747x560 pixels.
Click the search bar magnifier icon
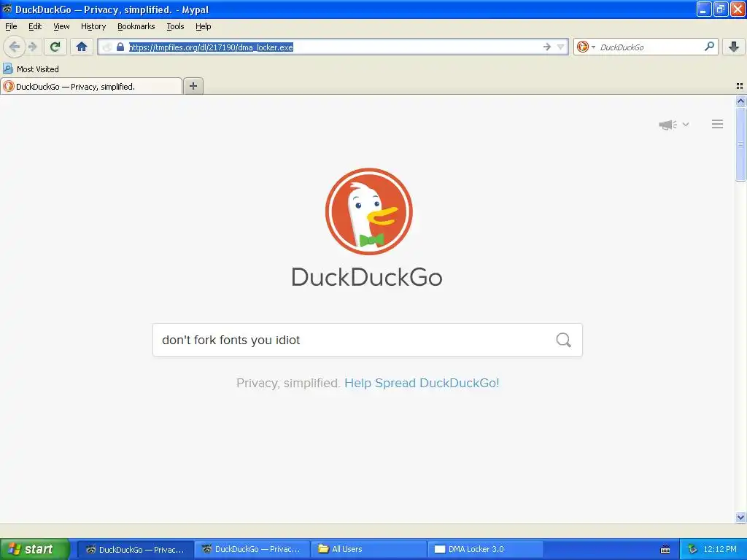pos(709,46)
